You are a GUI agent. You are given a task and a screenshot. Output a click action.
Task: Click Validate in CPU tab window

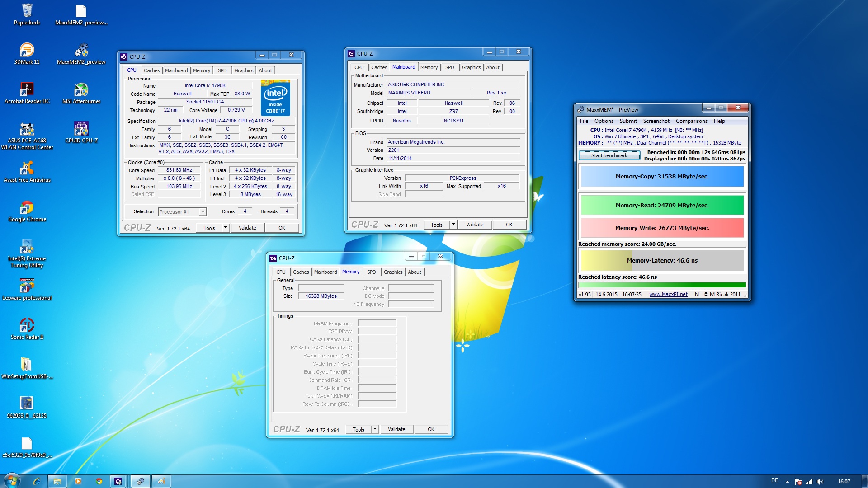pyautogui.click(x=247, y=228)
